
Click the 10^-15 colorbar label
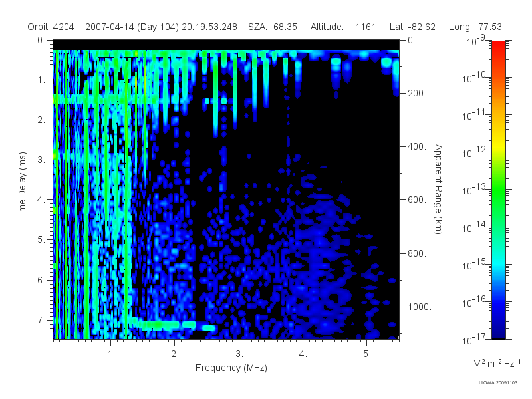tap(475, 264)
